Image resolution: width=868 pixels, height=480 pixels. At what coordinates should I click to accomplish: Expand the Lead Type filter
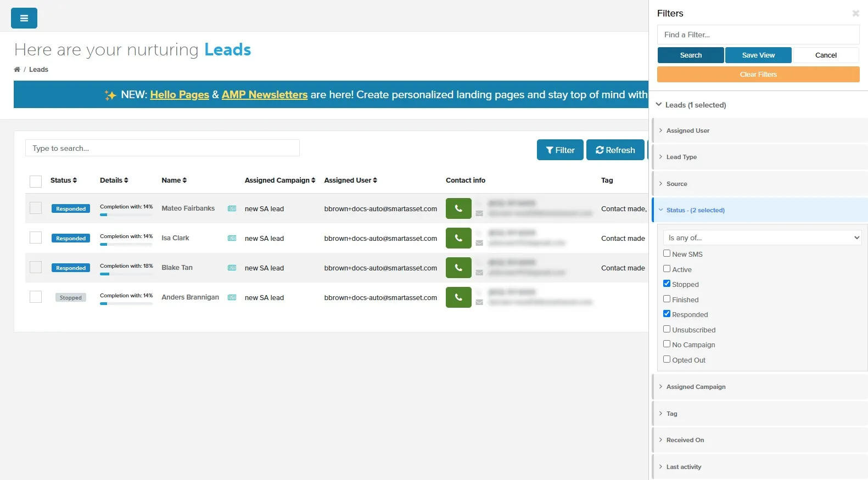tap(760, 157)
